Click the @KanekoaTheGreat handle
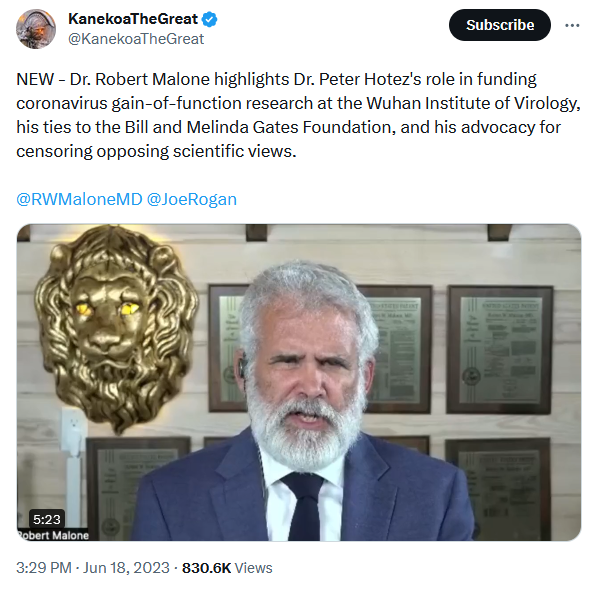Image resolution: width=594 pixels, height=590 pixels. point(136,39)
